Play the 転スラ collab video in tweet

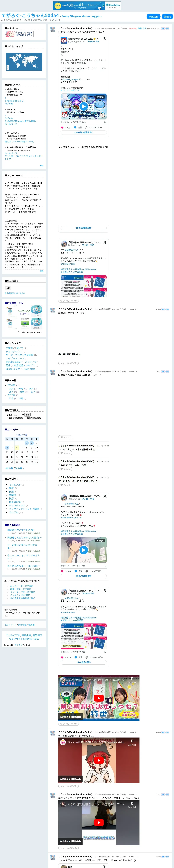[84, 106]
